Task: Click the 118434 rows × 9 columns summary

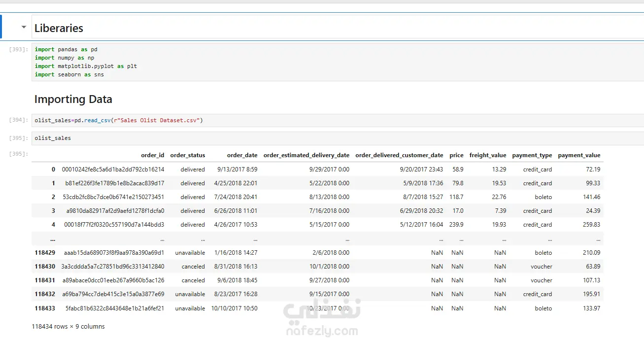Action: pyautogui.click(x=68, y=327)
